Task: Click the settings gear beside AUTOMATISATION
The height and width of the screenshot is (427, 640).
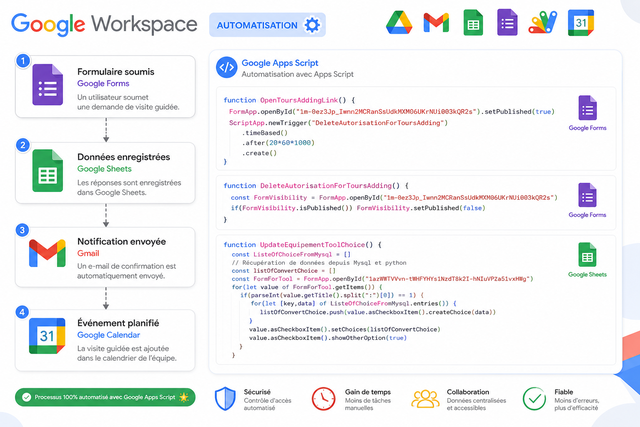Action: (312, 25)
